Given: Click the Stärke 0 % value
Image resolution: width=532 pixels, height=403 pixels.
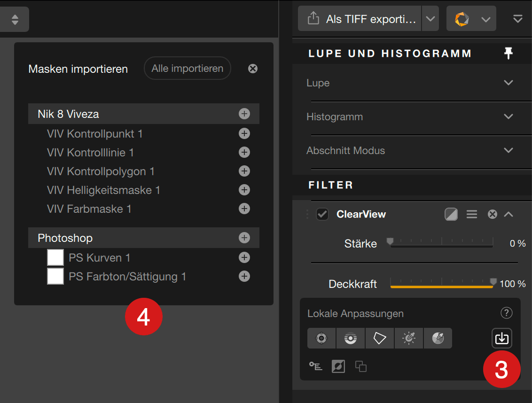Looking at the screenshot, I should point(517,243).
